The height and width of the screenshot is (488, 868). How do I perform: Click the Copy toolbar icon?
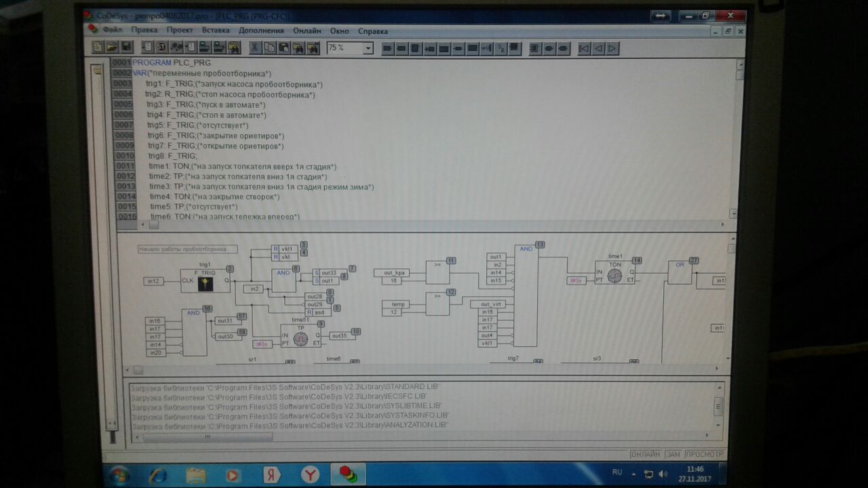point(269,48)
